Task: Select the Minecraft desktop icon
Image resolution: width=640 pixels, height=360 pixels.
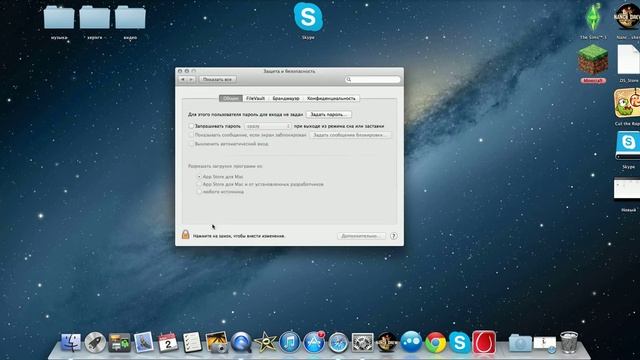Action: point(593,60)
